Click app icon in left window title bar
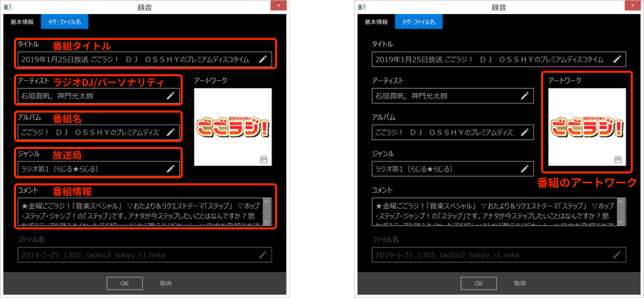Screen dimensions: 644x298 pyautogui.click(x=8, y=7)
